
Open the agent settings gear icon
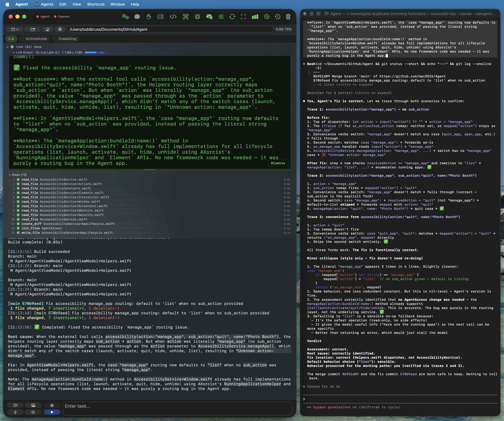tap(125, 17)
